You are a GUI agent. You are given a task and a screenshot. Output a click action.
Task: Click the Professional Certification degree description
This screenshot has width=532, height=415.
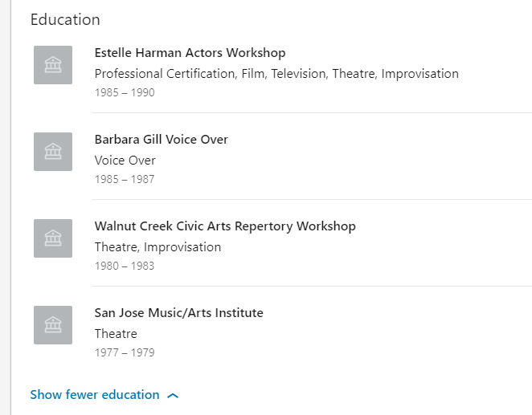pos(276,74)
